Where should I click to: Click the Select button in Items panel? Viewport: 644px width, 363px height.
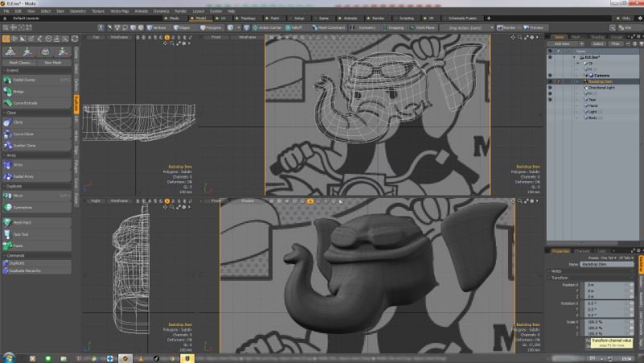(x=598, y=43)
